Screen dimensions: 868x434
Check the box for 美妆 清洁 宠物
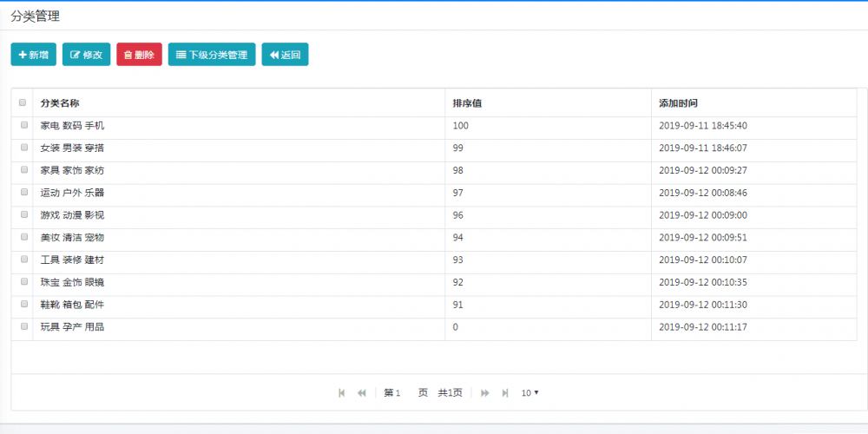(x=24, y=237)
